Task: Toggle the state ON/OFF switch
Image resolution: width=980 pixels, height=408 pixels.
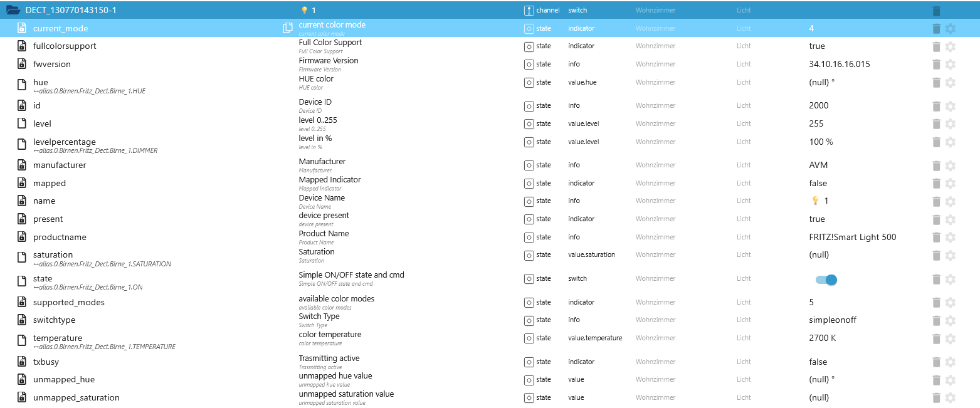Action: click(x=826, y=280)
